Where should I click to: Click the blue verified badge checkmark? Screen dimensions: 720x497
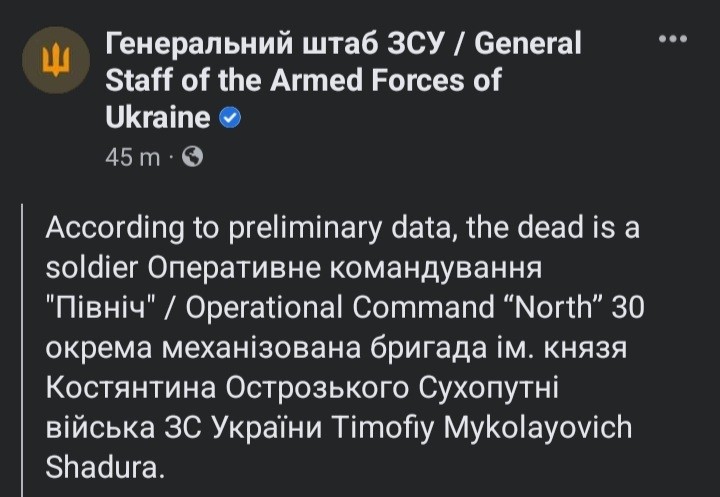230,118
